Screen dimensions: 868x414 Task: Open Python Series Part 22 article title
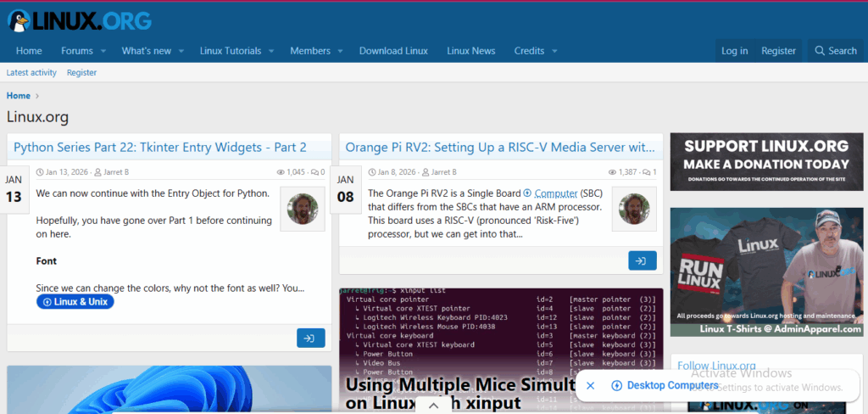pos(160,148)
